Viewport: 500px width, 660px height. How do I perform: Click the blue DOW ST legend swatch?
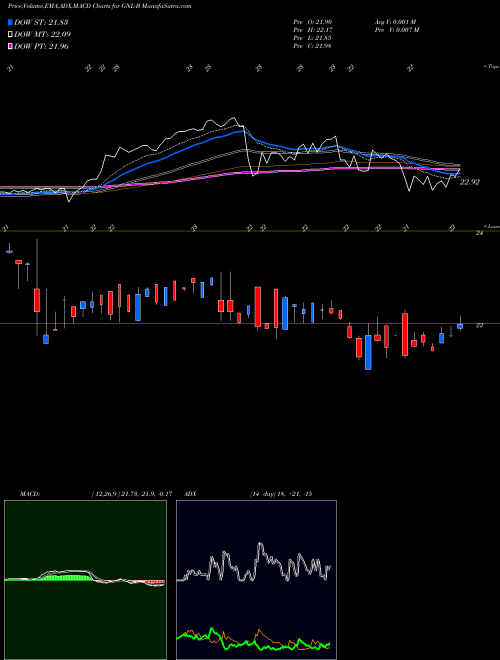[10, 22]
